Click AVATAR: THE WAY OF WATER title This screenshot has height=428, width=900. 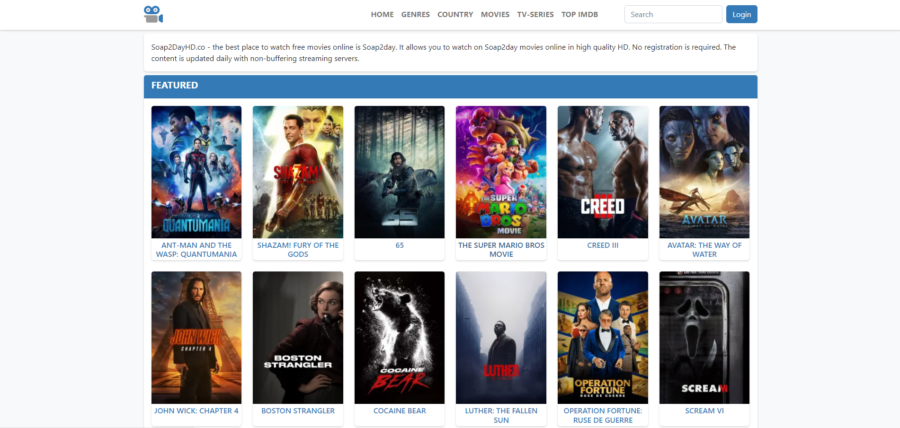pos(704,250)
